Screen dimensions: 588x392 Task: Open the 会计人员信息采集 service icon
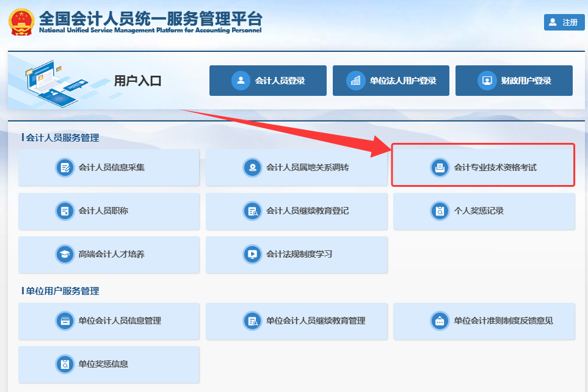[109, 167]
